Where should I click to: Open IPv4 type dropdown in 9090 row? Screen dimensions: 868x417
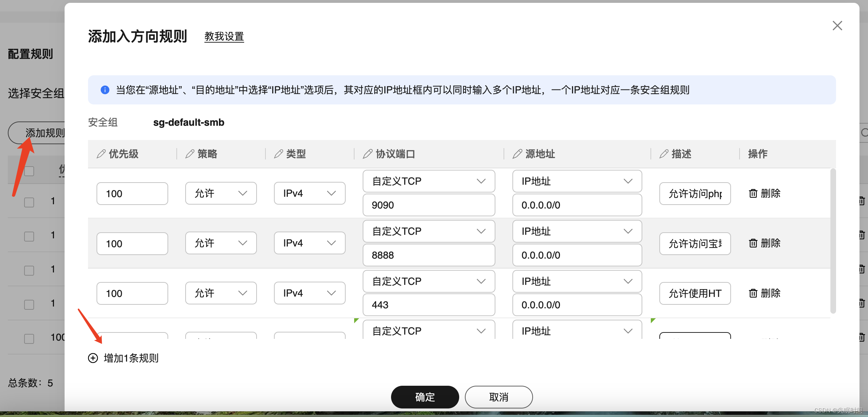point(310,193)
